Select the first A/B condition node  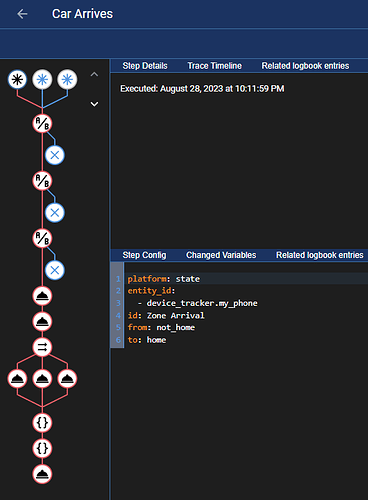click(42, 124)
